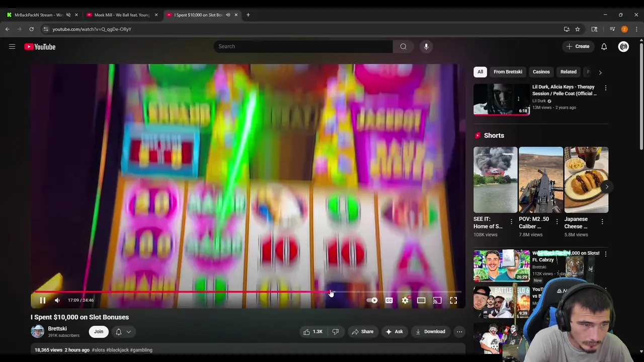Open browser extensions icon
This screenshot has width=644, height=362.
pyautogui.click(x=594, y=29)
